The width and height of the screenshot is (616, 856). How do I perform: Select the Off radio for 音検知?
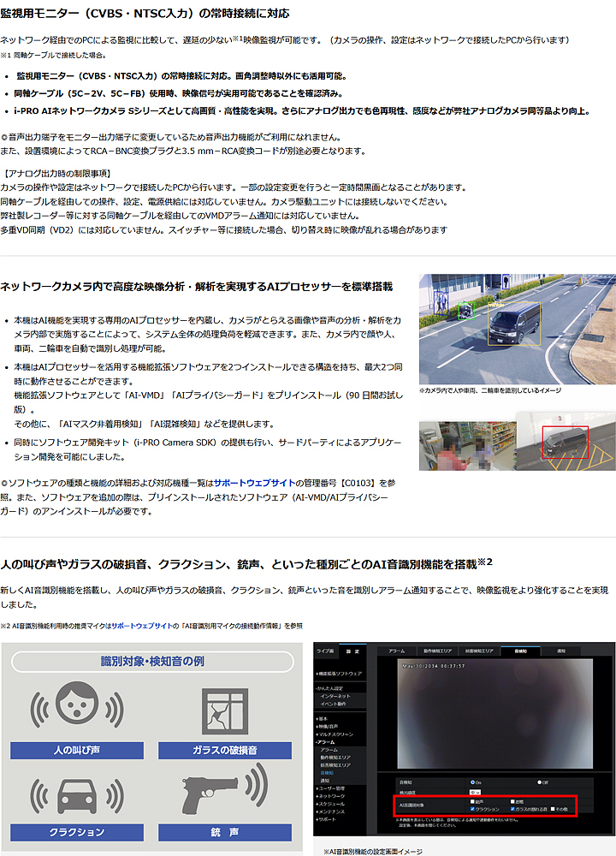pyautogui.click(x=539, y=782)
